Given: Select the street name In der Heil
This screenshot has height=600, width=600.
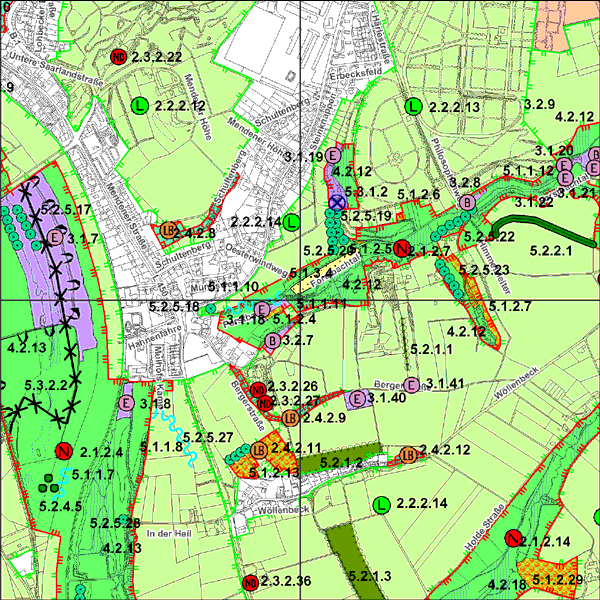Looking at the screenshot, I should (169, 533).
